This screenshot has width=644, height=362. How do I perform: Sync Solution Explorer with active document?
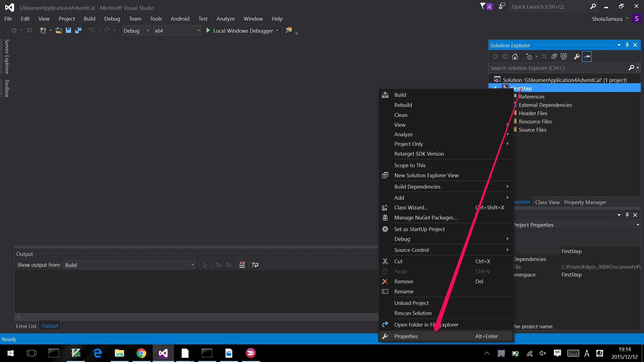tap(544, 56)
